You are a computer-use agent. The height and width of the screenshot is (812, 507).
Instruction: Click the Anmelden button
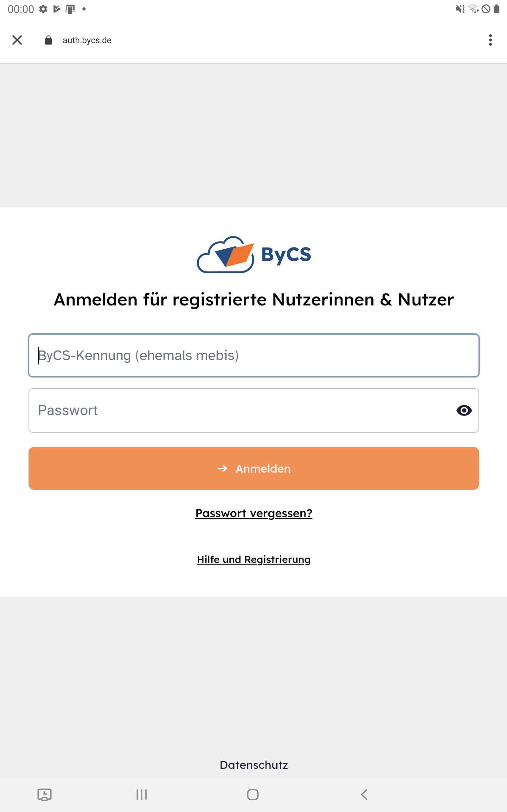click(253, 468)
